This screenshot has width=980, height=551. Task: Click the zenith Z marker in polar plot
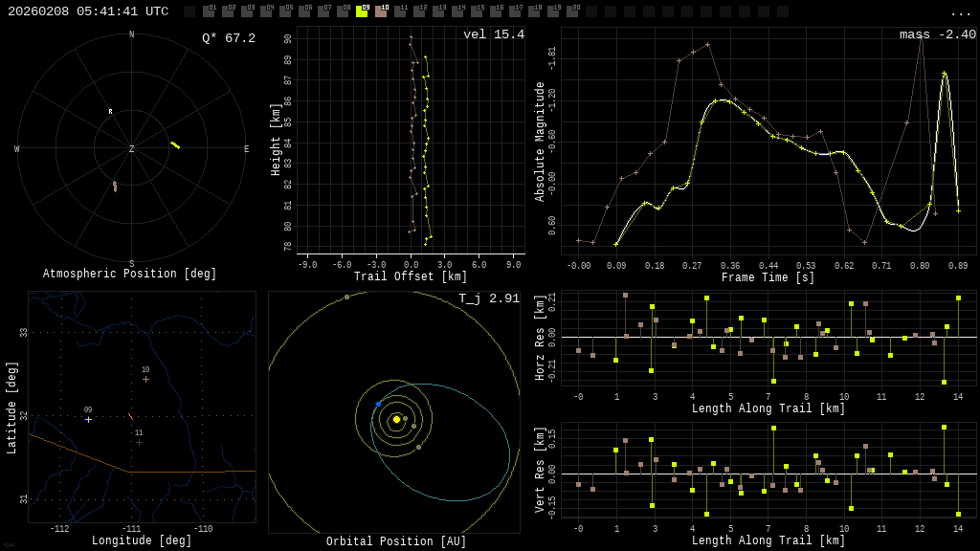click(x=132, y=149)
